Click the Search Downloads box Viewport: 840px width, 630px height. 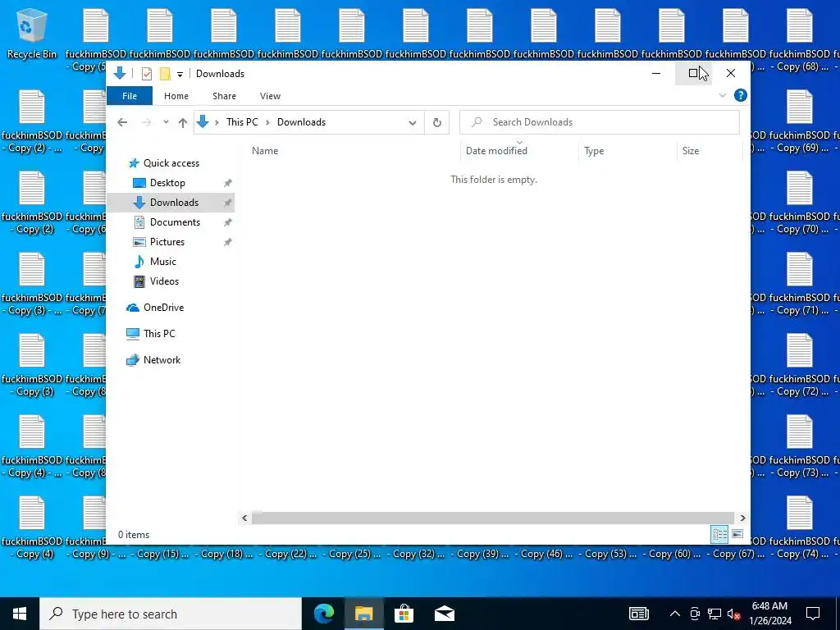pyautogui.click(x=600, y=122)
